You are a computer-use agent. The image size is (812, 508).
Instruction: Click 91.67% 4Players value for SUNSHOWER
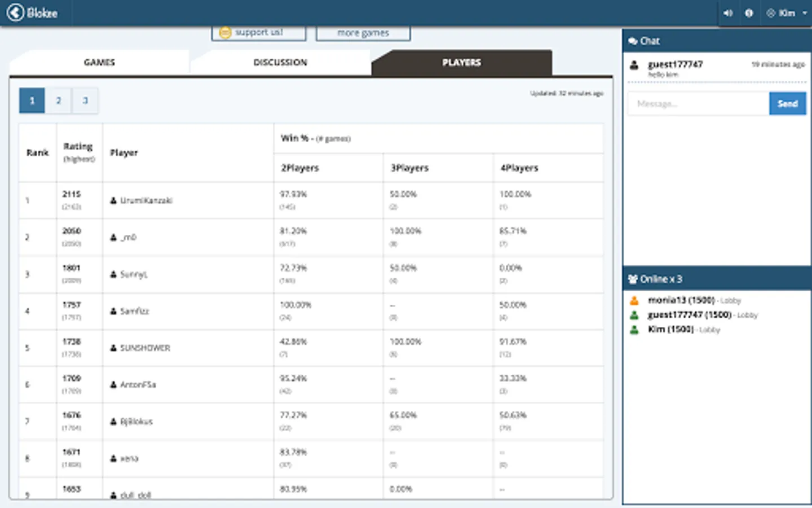pyautogui.click(x=513, y=342)
